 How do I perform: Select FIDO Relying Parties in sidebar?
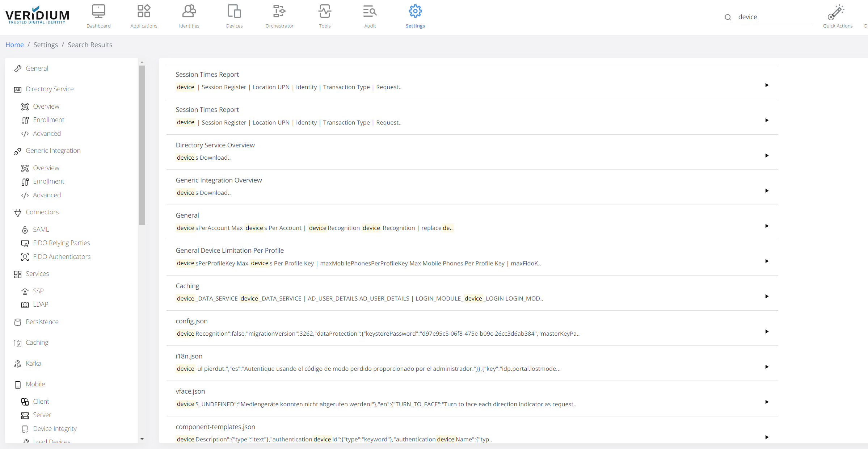pos(61,243)
